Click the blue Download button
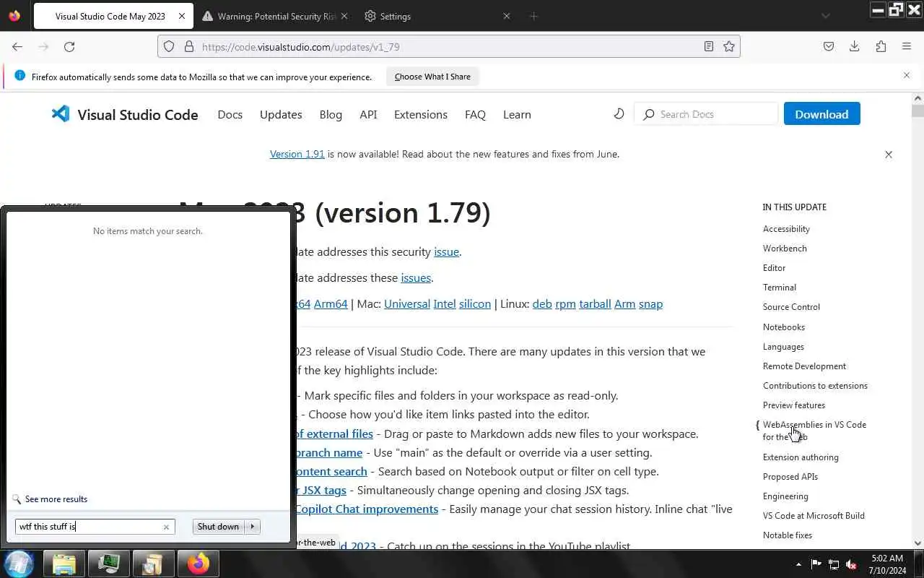 (x=821, y=114)
